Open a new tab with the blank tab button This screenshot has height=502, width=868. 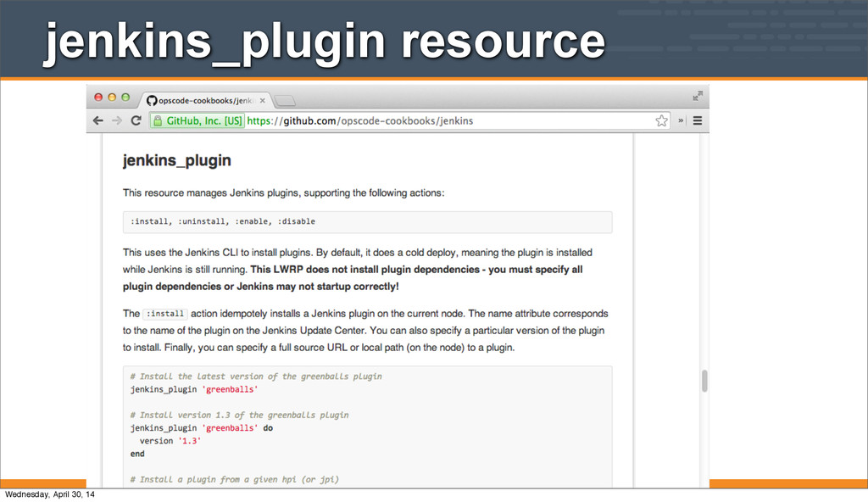[x=285, y=101]
